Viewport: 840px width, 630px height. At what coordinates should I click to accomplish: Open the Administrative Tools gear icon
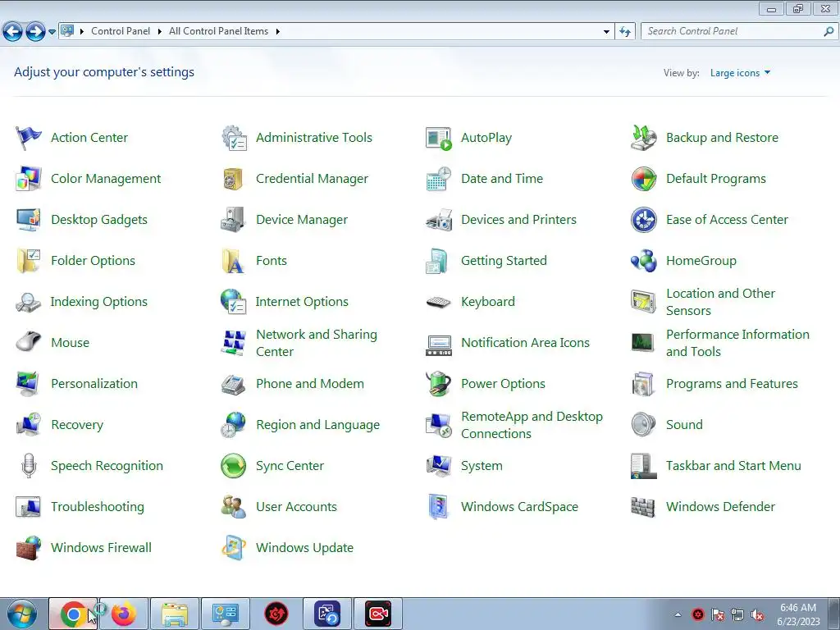coord(234,138)
